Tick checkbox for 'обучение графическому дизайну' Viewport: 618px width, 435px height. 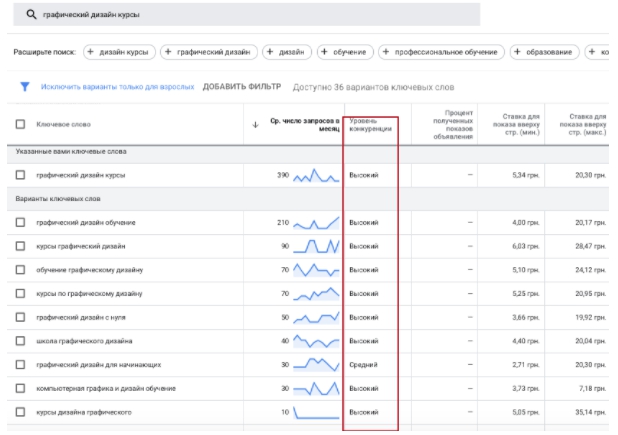[20, 270]
